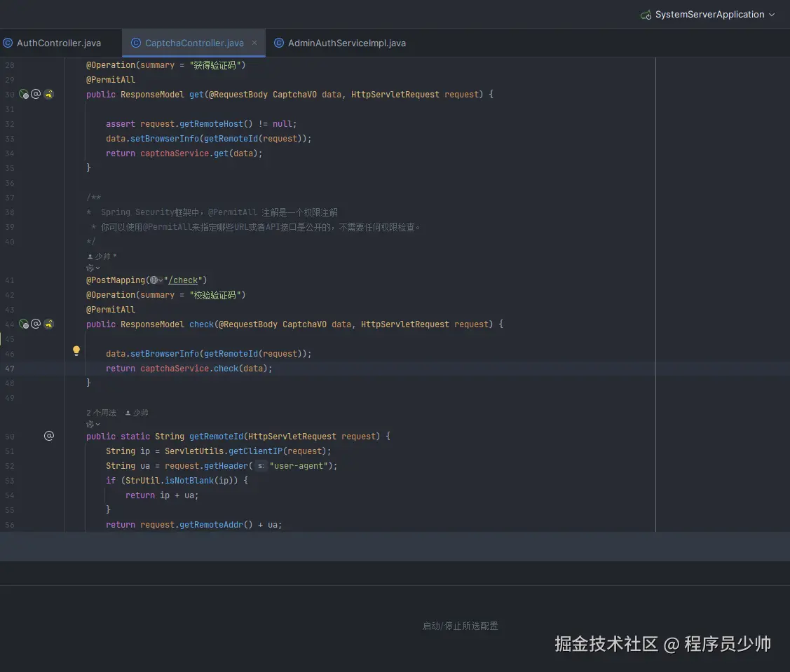This screenshot has width=790, height=672.
Task: Click 'return ip + ua;' statement
Action: 162,495
